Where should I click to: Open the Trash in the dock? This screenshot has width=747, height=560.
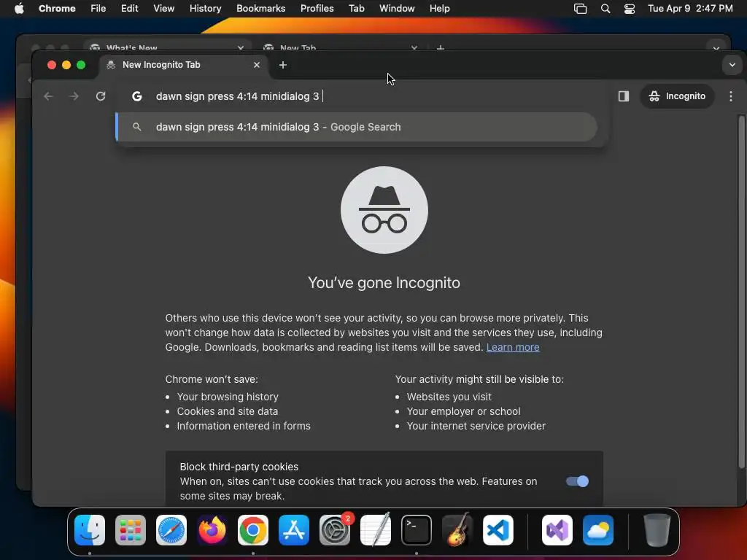[657, 530]
